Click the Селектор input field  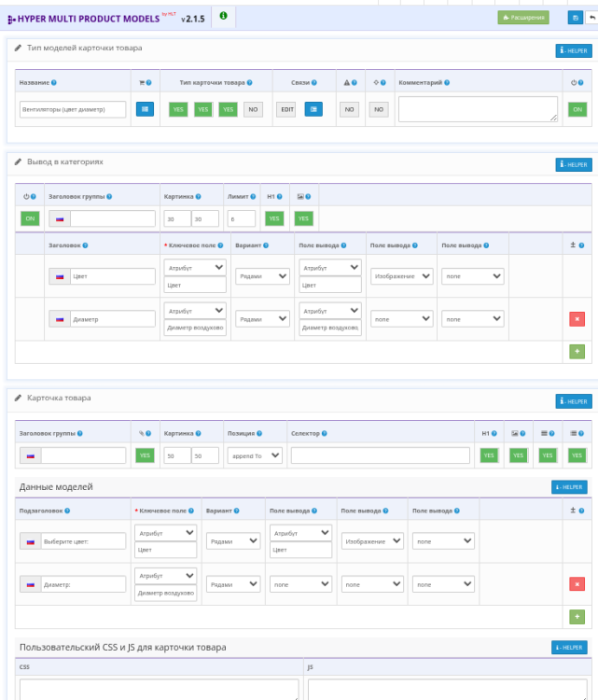pyautogui.click(x=380, y=455)
